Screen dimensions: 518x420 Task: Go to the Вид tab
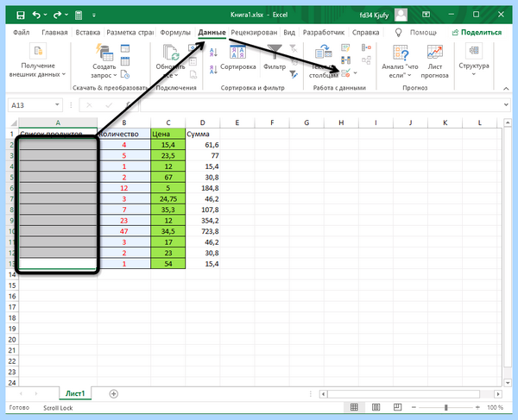(x=289, y=32)
